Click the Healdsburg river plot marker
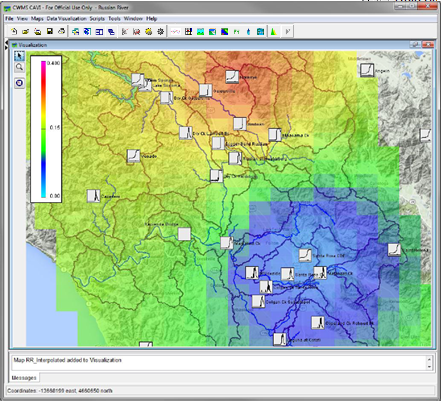 (x=235, y=158)
